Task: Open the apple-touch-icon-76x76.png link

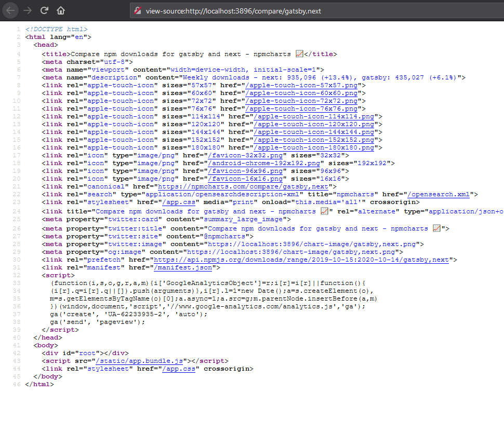Action: point(301,109)
